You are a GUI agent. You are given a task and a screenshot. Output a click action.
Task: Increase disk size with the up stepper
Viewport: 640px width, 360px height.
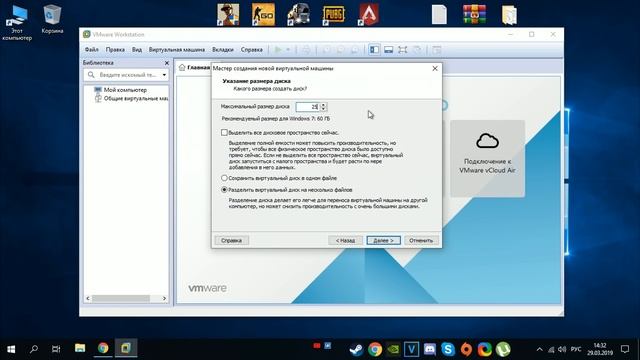(323, 104)
